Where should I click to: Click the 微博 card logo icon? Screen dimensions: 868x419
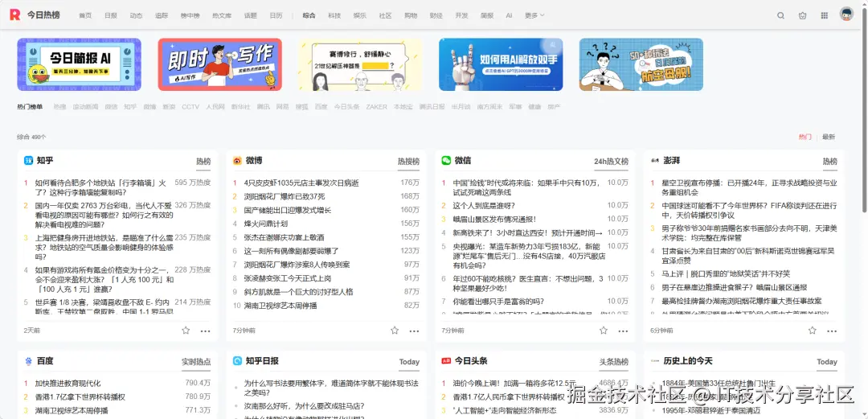click(x=237, y=161)
